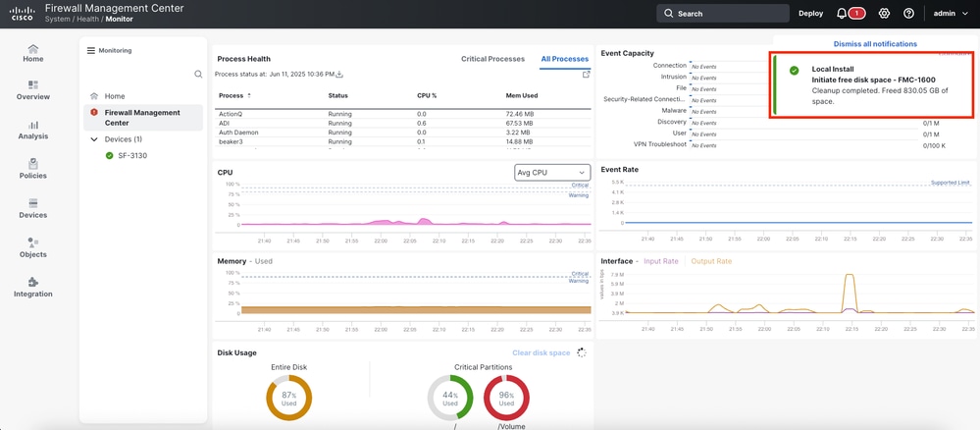Toggle Output Rate series in Interface chart

pyautogui.click(x=711, y=261)
